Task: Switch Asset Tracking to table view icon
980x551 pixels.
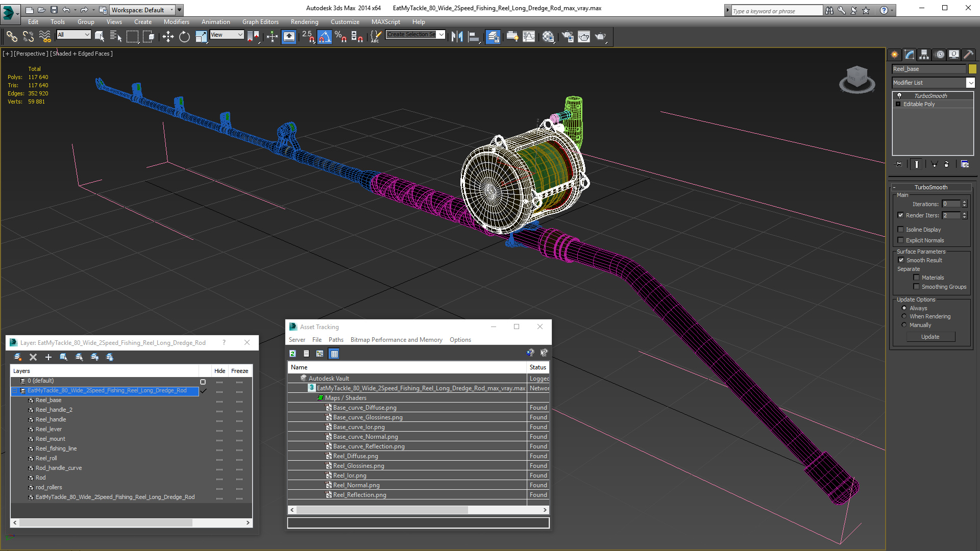Action: (x=334, y=354)
